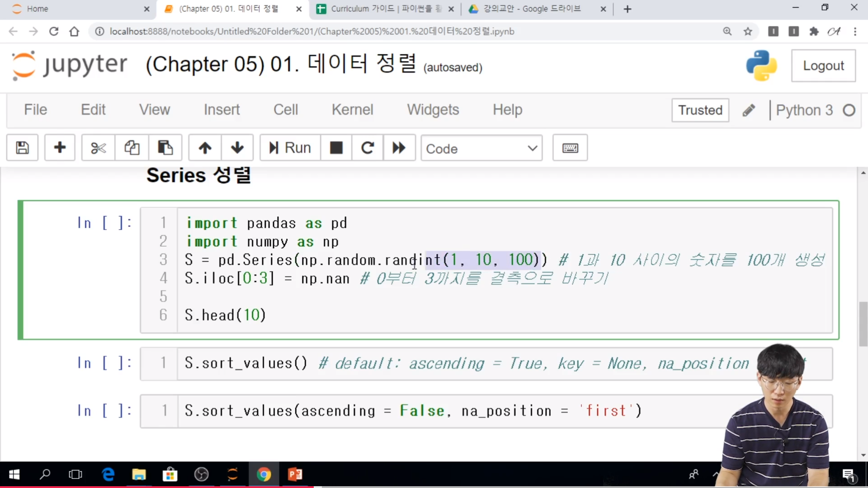Click the notebook vertical scrollbar thumb

pos(863,323)
